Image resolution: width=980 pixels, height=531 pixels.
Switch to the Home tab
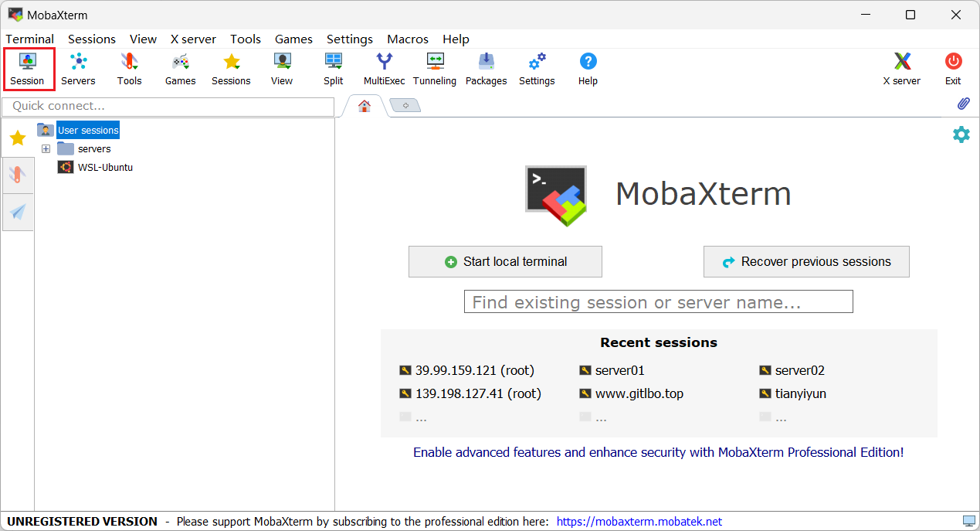pyautogui.click(x=364, y=106)
